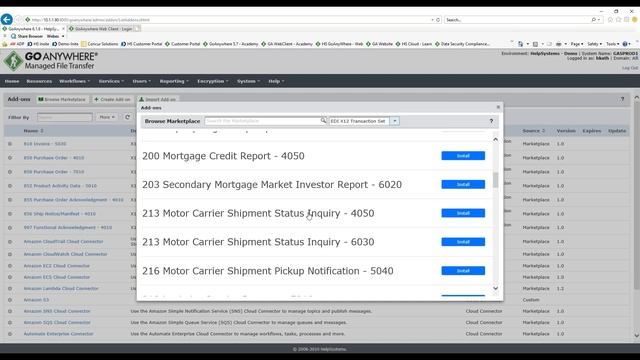Viewport: 640px width, 360px height.
Task: Close the Add-ons dialog
Action: pyautogui.click(x=498, y=107)
